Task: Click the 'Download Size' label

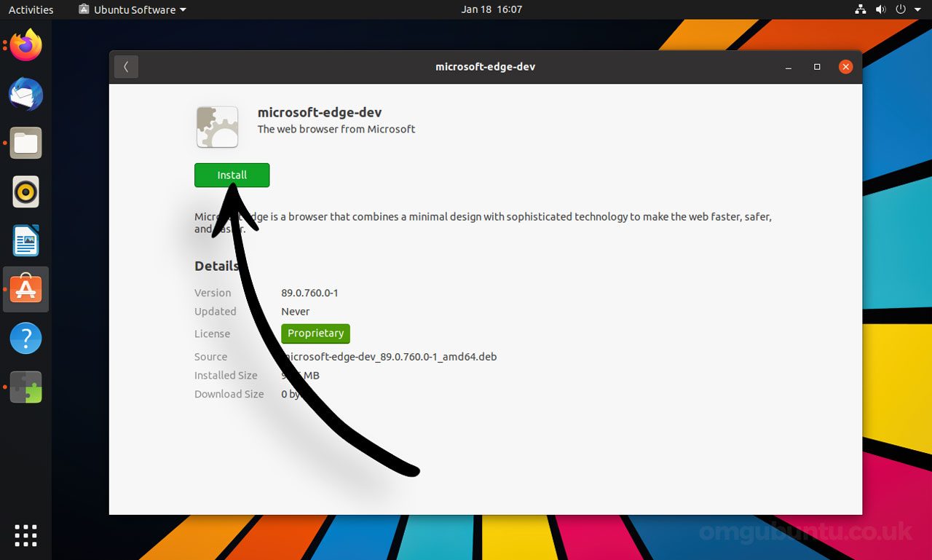Action: [229, 394]
